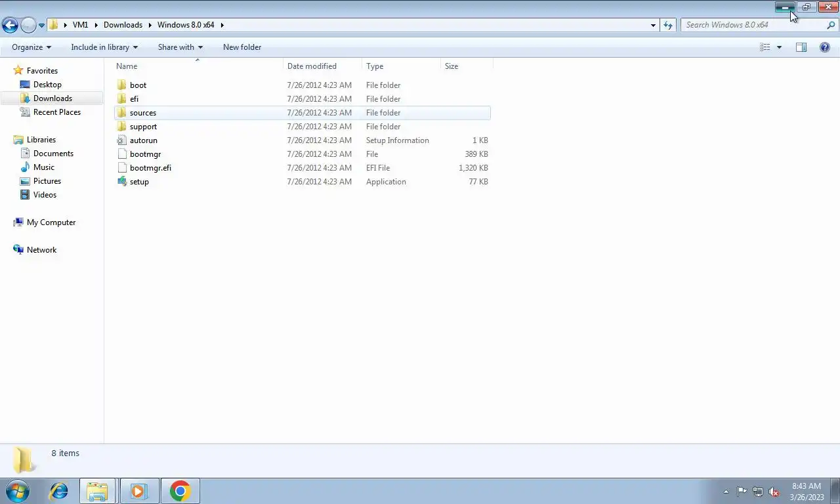Viewport: 840px width, 504px height.
Task: Open Downloads under Favorites
Action: (52, 98)
